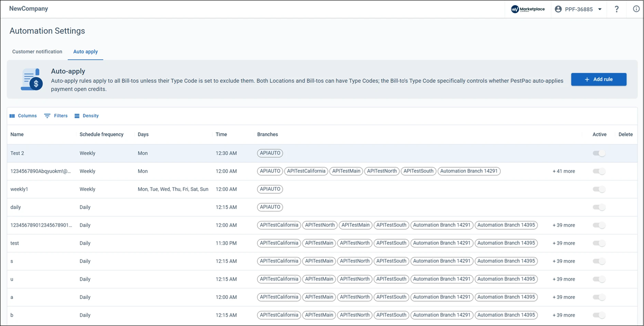Click the Add rule button

tap(599, 79)
